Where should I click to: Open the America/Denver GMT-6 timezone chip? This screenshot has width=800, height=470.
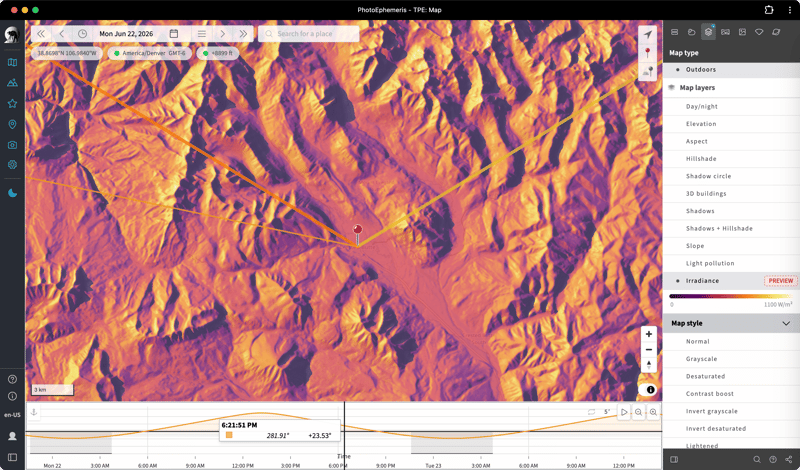point(150,53)
